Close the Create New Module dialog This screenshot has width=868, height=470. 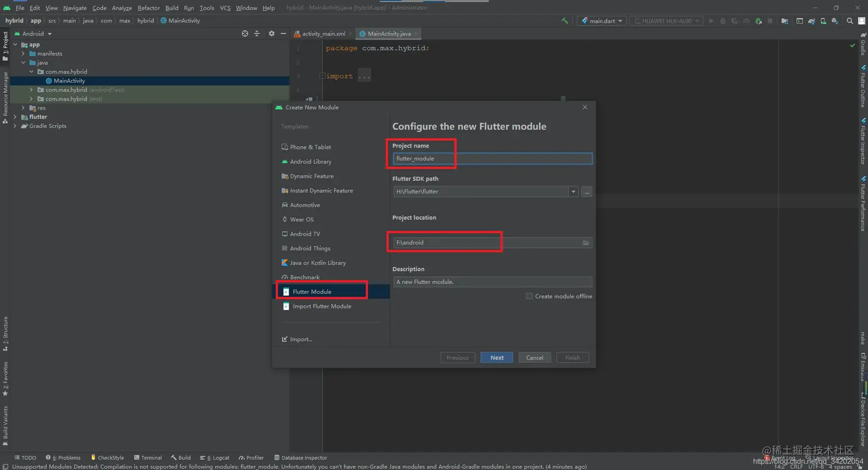pos(585,107)
